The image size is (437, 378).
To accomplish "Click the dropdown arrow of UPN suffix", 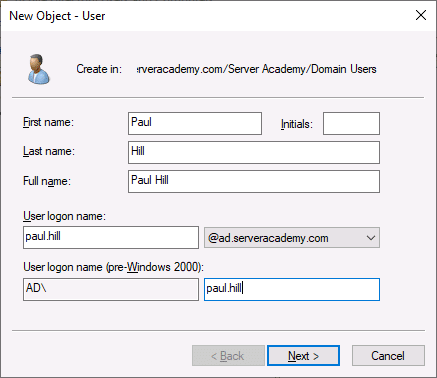I will coord(371,238).
